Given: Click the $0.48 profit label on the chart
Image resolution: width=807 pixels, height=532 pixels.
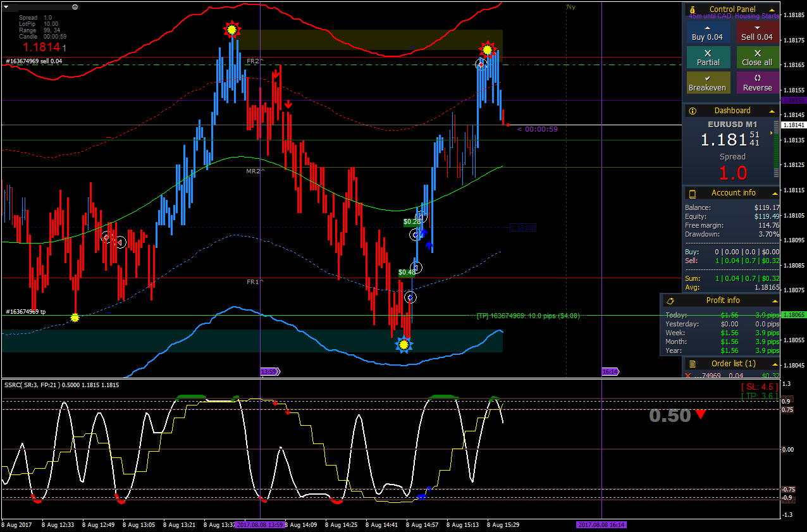Looking at the screenshot, I should click(x=407, y=273).
